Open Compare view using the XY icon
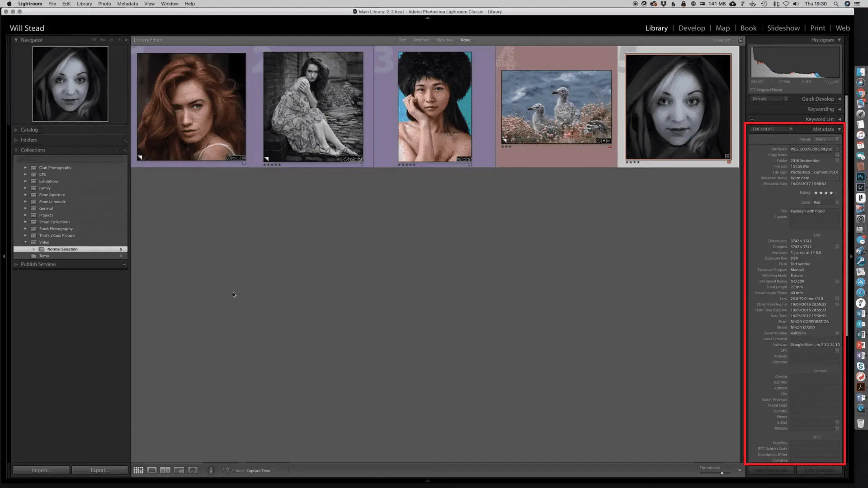The image size is (868, 488). [x=165, y=470]
